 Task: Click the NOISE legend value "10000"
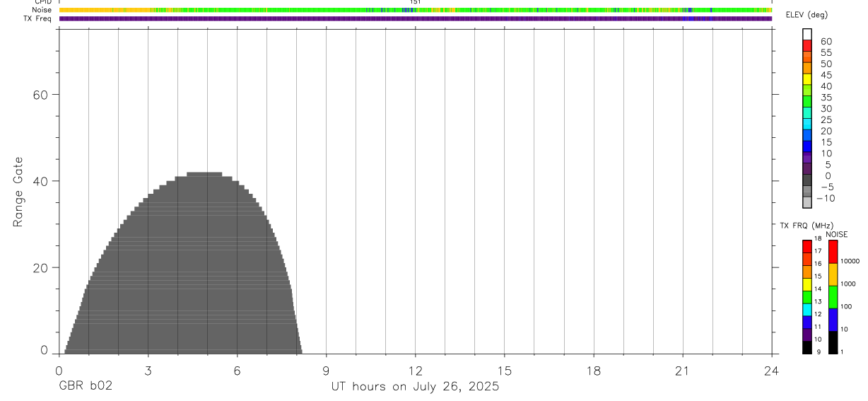click(x=850, y=261)
